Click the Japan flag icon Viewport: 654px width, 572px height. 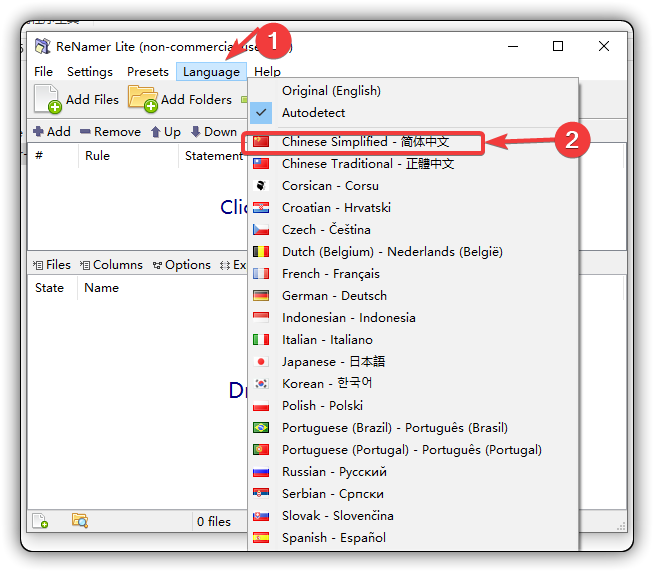[261, 362]
